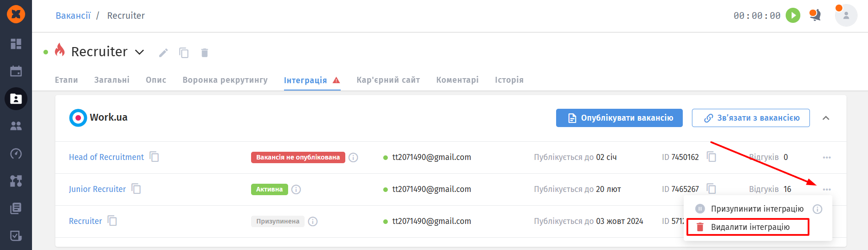Image resolution: width=868 pixels, height=250 pixels.
Task: Open Recruiter vacancy link in list
Action: (86, 221)
